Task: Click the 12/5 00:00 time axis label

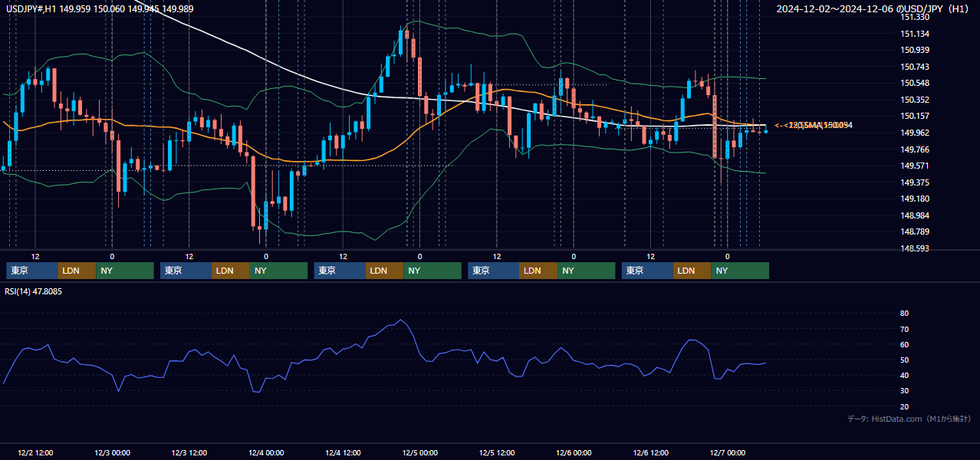Action: point(419,453)
